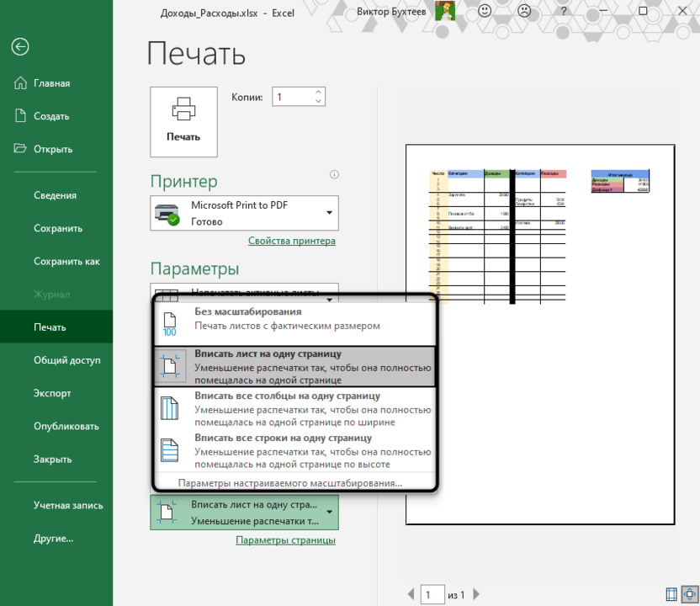Go to previous page arrow in preview

411,595
